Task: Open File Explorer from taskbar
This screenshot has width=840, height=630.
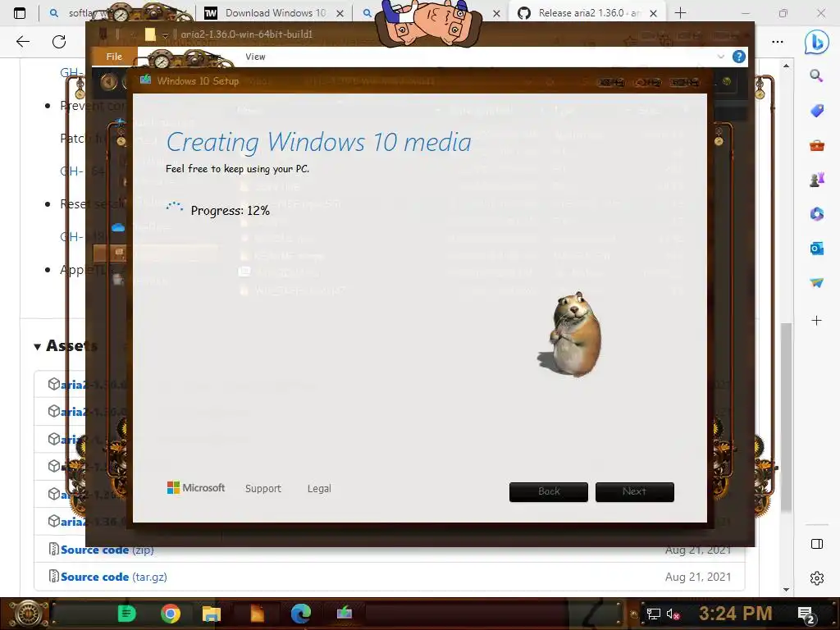Action: click(x=212, y=614)
